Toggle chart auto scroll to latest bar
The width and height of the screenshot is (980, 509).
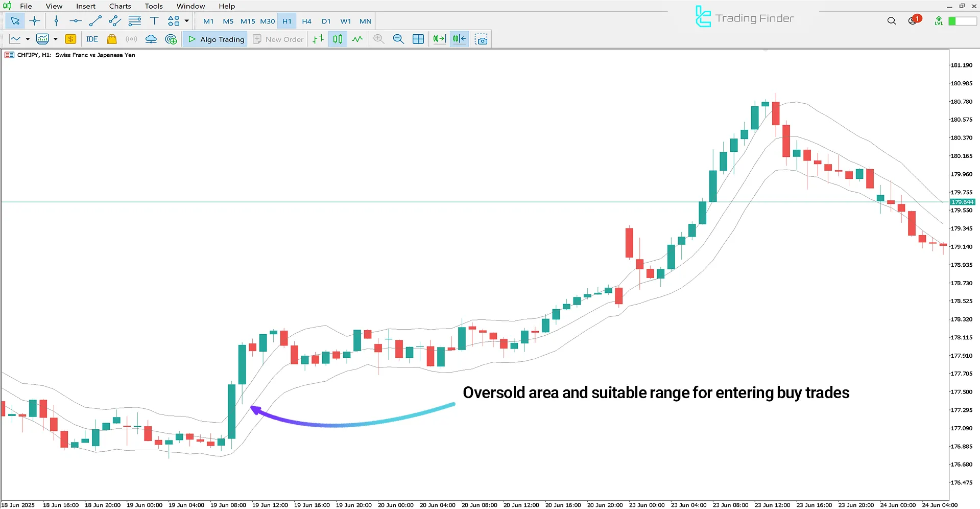439,39
